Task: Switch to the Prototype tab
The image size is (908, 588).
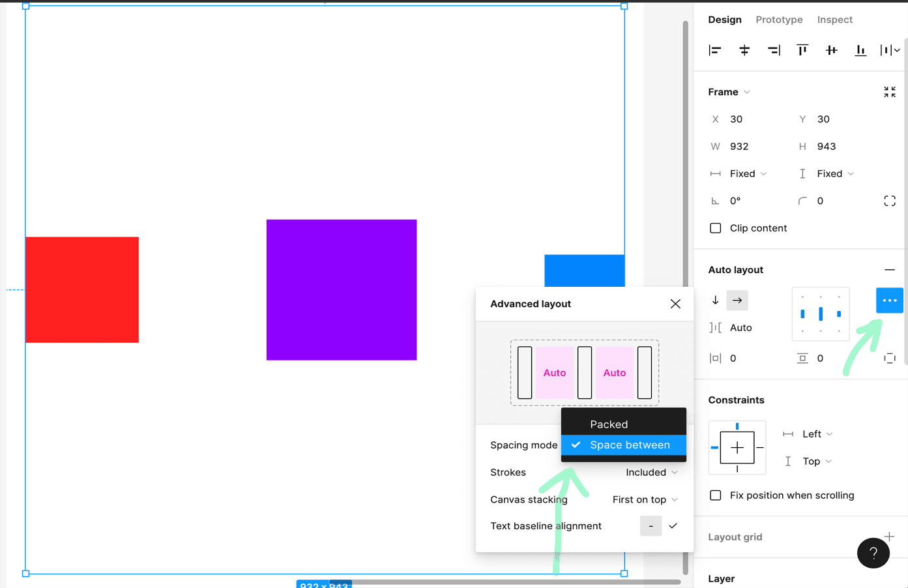Action: [x=779, y=20]
